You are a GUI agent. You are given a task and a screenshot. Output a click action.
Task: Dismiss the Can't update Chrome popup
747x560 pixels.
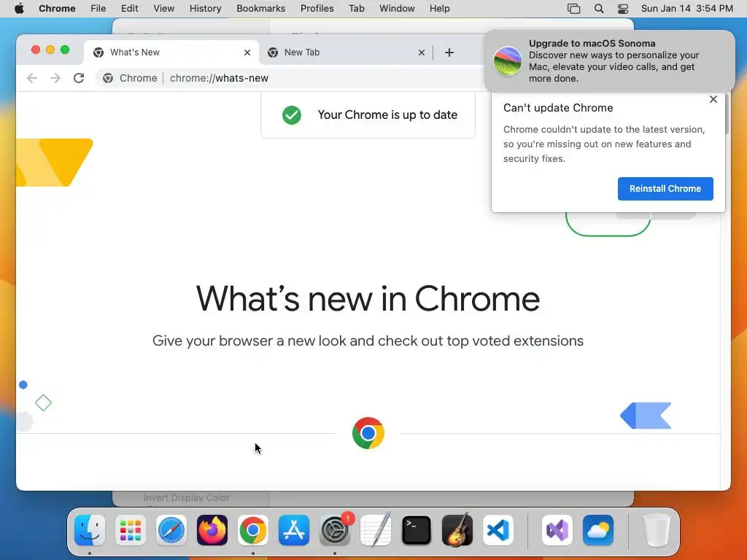[713, 99]
